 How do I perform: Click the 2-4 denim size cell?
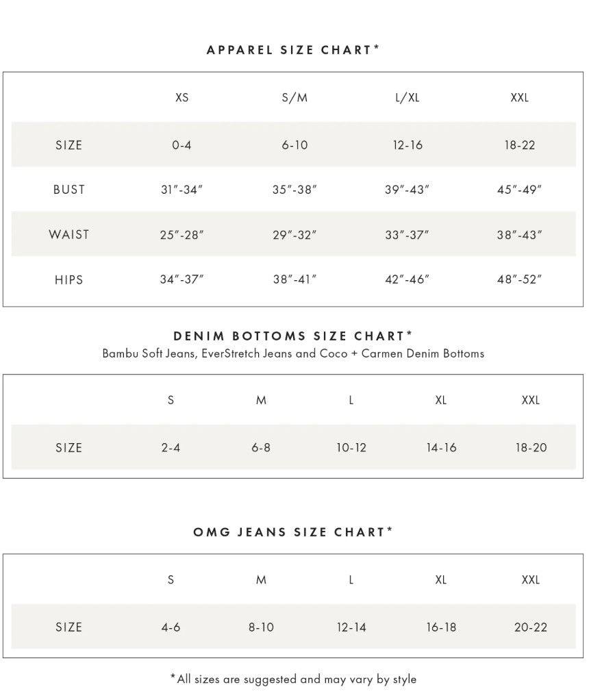click(171, 448)
